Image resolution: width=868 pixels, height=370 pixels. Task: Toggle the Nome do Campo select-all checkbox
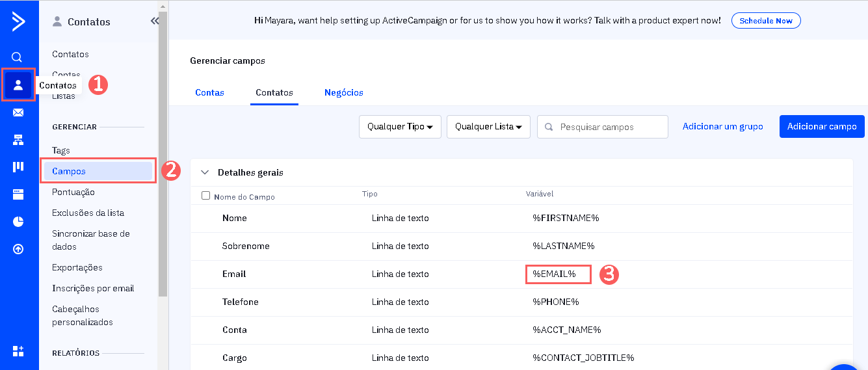[206, 196]
